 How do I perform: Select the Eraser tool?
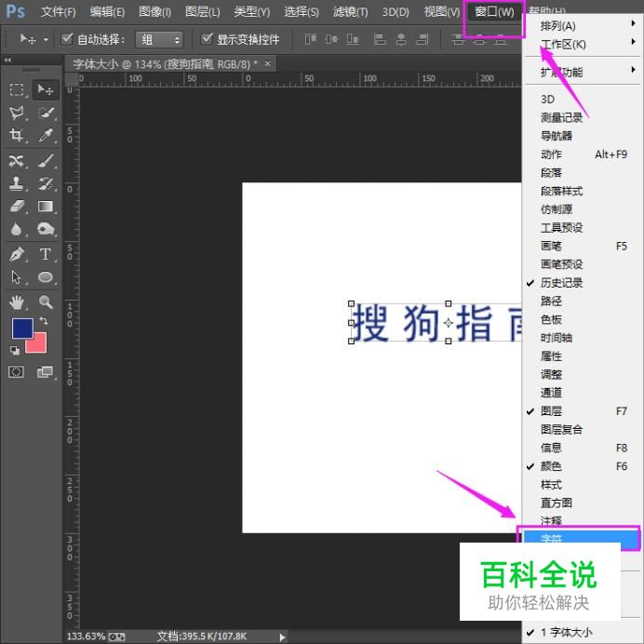click(x=17, y=207)
